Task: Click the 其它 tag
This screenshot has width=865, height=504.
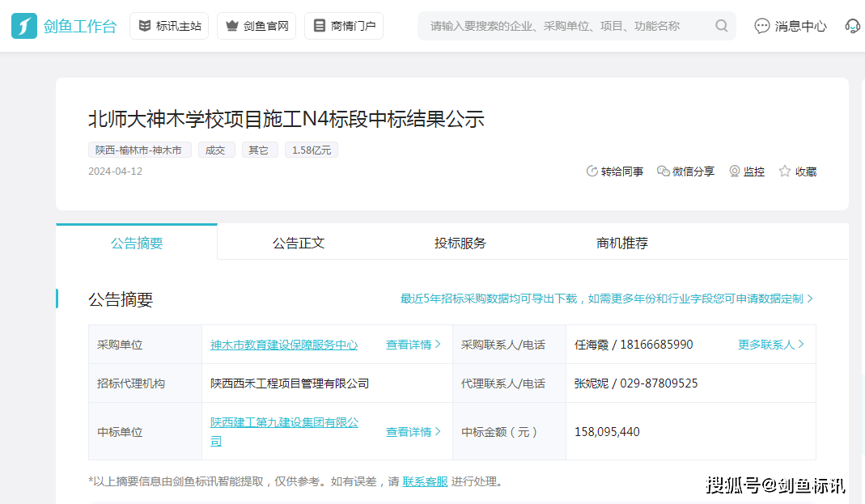Action: 260,150
